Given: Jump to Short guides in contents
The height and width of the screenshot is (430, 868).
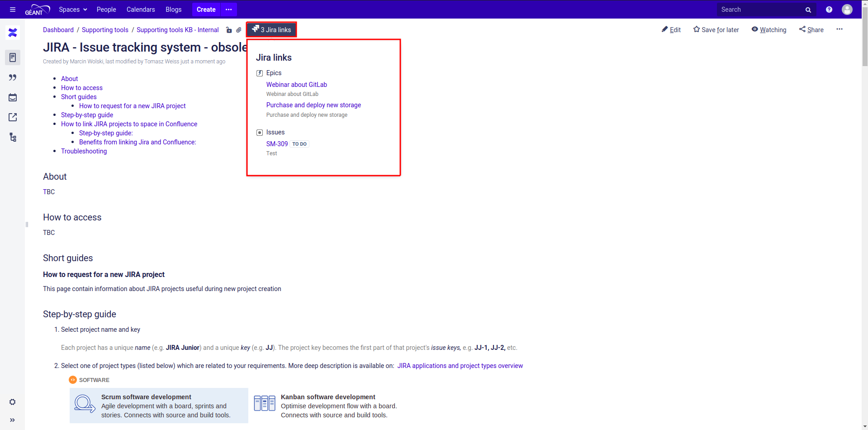Looking at the screenshot, I should click(x=79, y=97).
